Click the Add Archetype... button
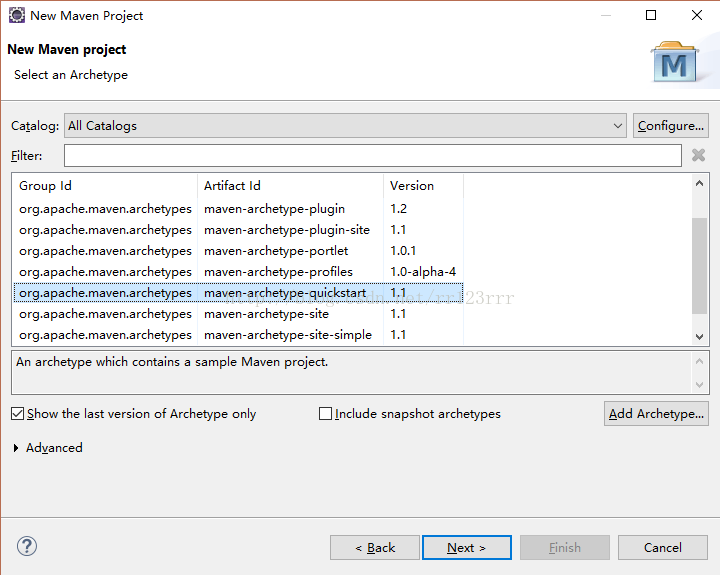The width and height of the screenshot is (720, 575). [656, 414]
